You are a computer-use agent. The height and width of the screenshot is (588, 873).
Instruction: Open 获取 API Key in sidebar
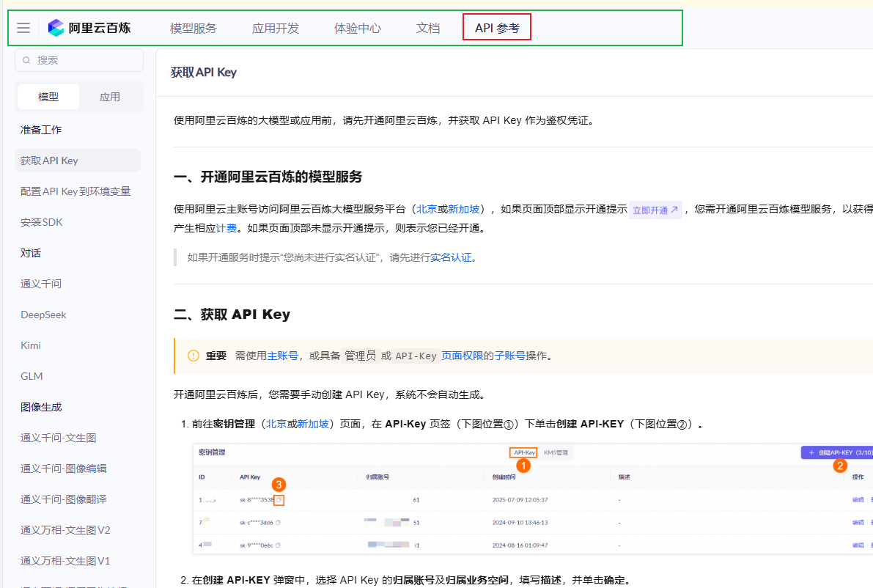point(78,161)
